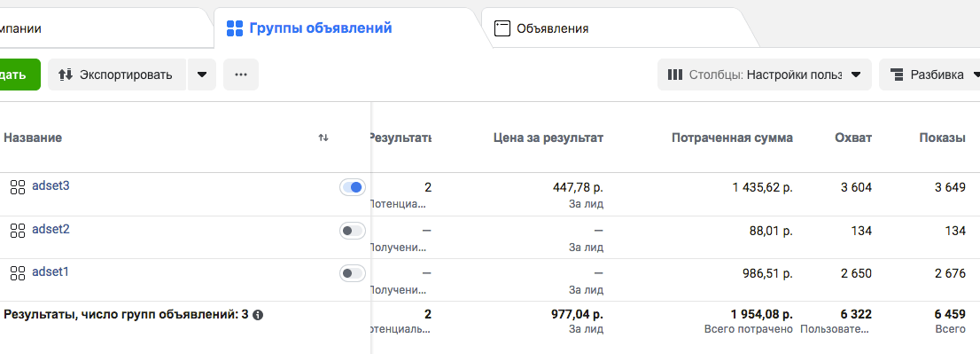Sort by Цена за результат column
This screenshot has height=354, width=980.
pyautogui.click(x=548, y=138)
